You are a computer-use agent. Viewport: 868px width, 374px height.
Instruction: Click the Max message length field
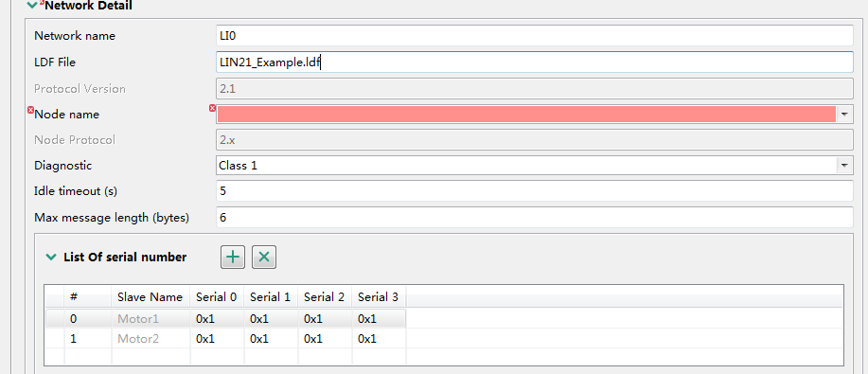pyautogui.click(x=534, y=217)
